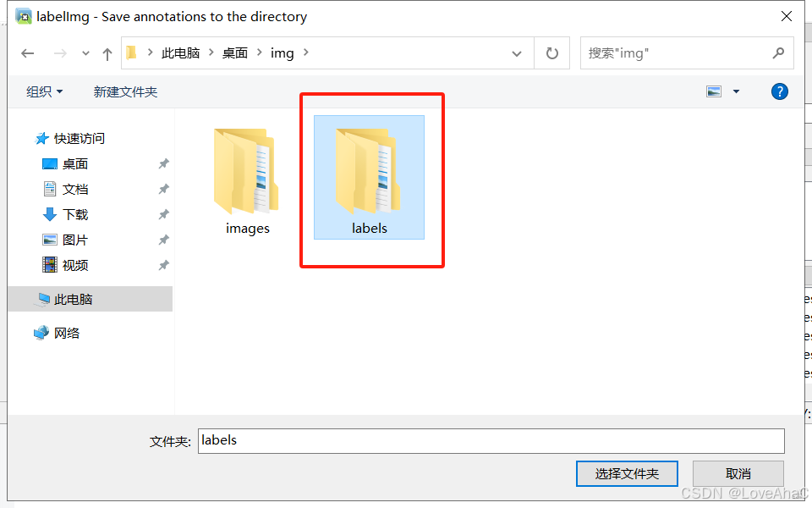Go back using the left arrow
This screenshot has width=812, height=508.
pyautogui.click(x=27, y=53)
